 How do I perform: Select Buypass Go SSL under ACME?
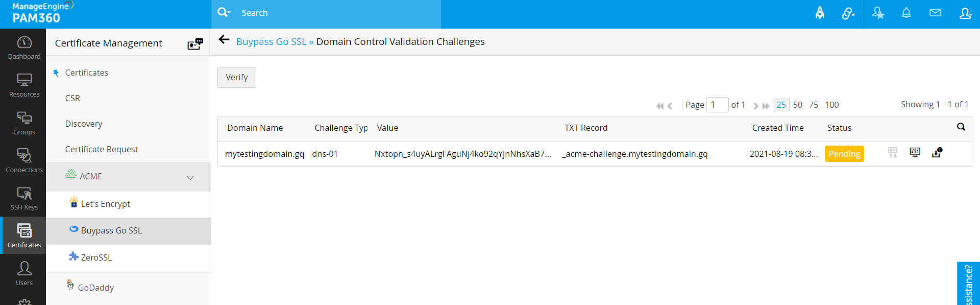pyautogui.click(x=111, y=231)
